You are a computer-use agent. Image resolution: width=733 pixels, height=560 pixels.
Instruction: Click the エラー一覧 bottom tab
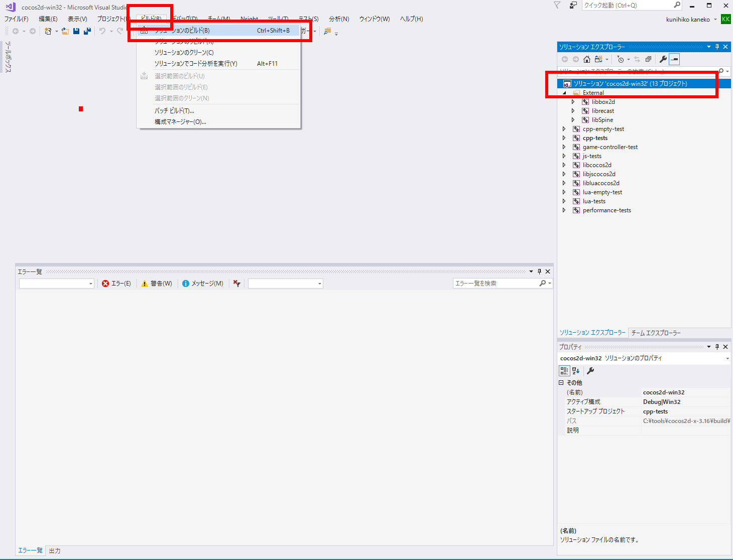(x=30, y=550)
